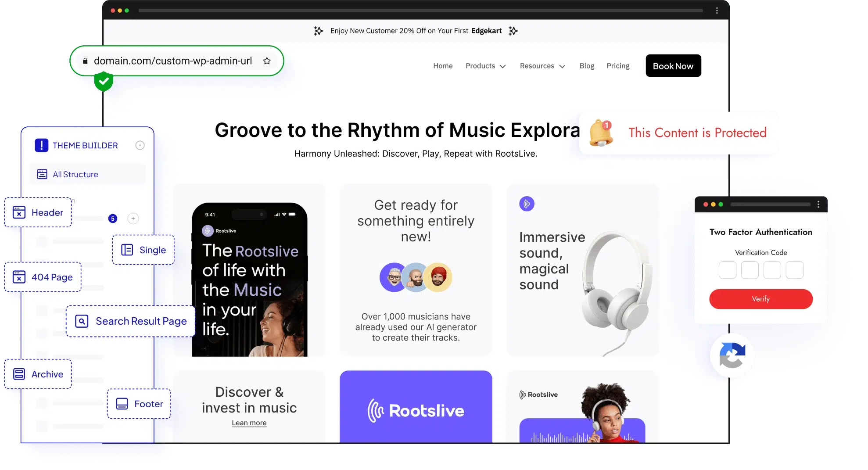
Task: Click the Search Result Page magnifier icon
Action: pyautogui.click(x=82, y=321)
